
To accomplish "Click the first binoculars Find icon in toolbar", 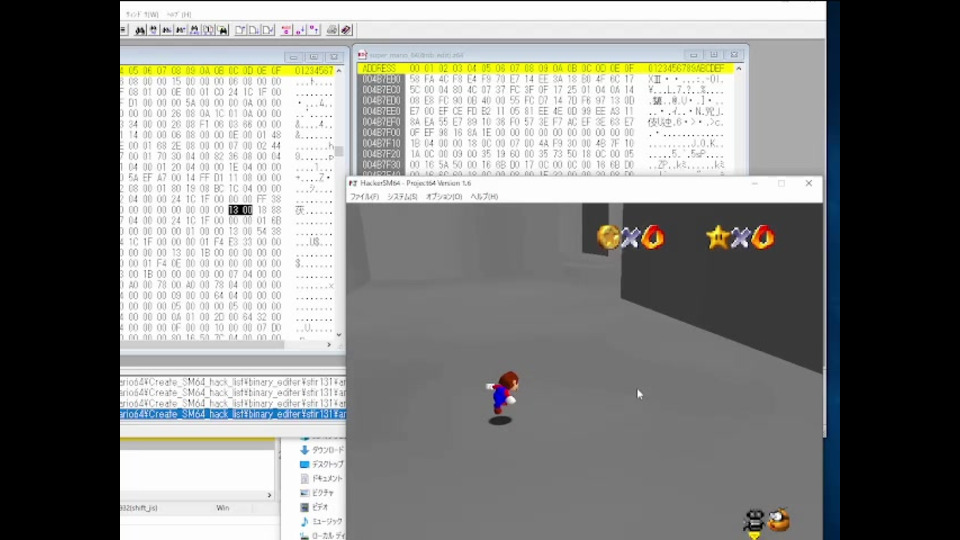I will (140, 30).
